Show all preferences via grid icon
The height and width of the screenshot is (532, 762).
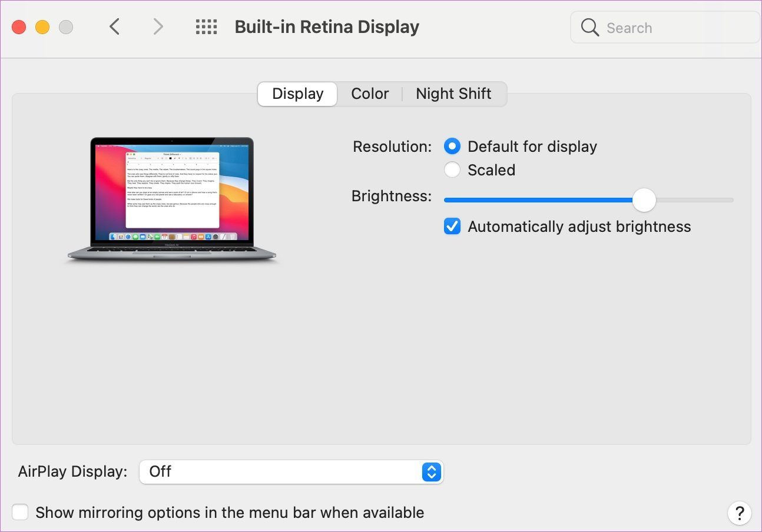[x=206, y=26]
